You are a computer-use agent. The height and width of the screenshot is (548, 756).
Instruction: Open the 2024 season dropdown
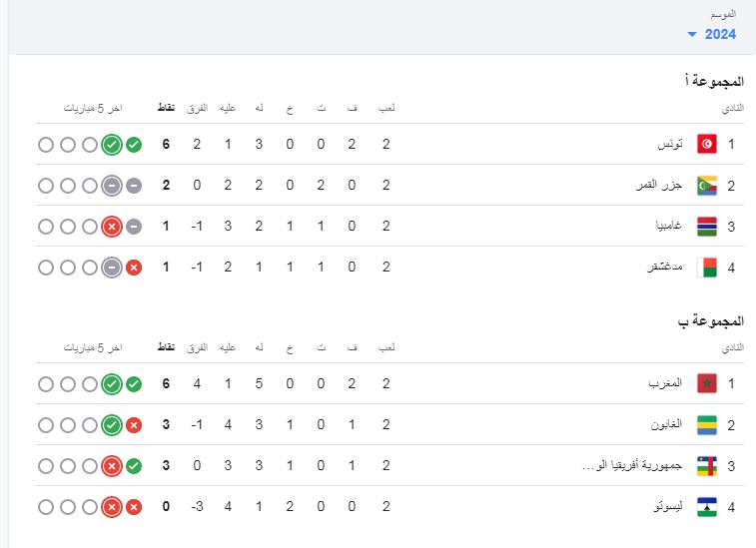[712, 34]
